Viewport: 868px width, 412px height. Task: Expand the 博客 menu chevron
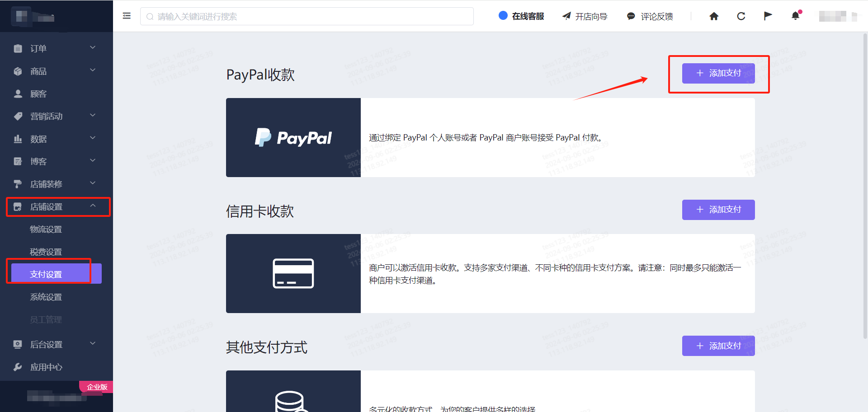pos(93,160)
